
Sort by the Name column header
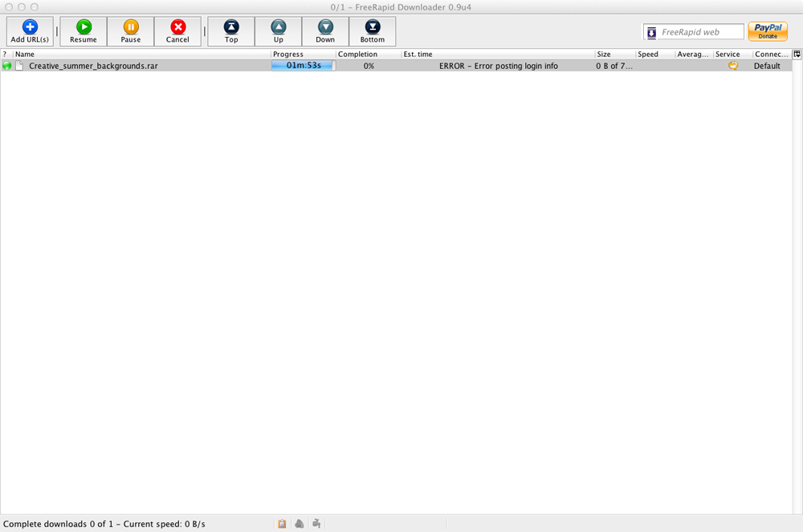(x=141, y=55)
